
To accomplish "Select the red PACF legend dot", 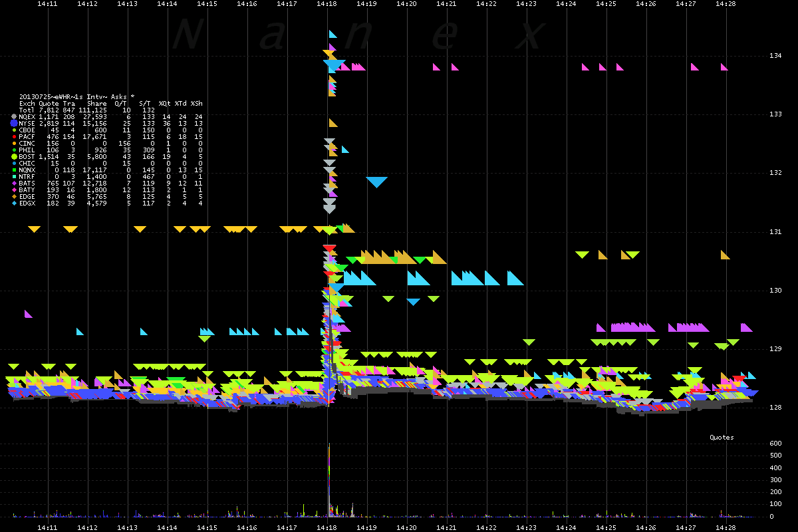I will pyautogui.click(x=14, y=136).
